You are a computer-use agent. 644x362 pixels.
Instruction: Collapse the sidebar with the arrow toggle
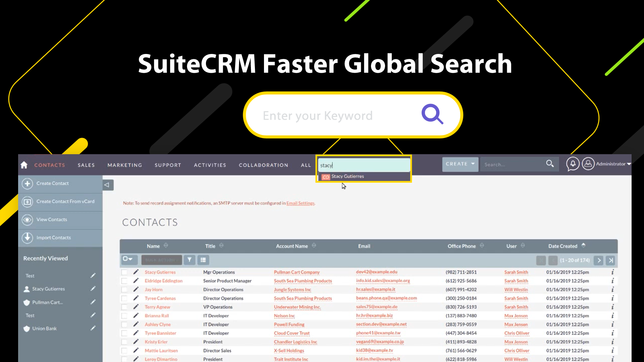(108, 185)
